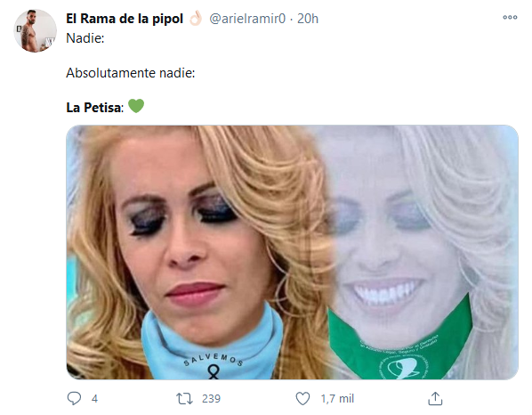Click the OK hand emoji beside name
Screen dimensions: 532x415
(196, 19)
